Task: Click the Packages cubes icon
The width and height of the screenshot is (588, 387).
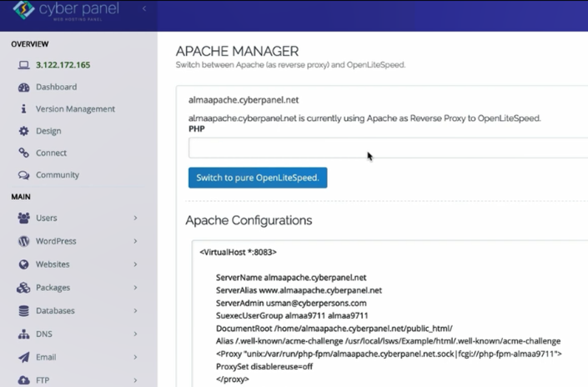Action: tap(23, 288)
